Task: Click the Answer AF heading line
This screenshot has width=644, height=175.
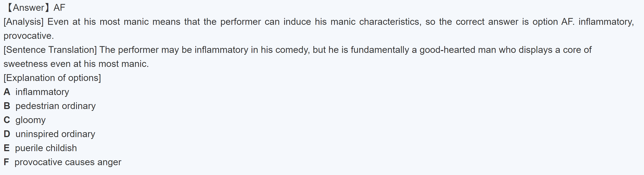Action: pos(35,8)
